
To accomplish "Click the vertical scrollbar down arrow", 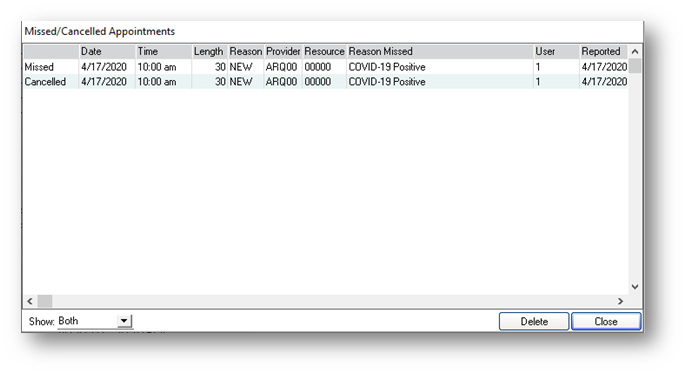I will point(635,287).
